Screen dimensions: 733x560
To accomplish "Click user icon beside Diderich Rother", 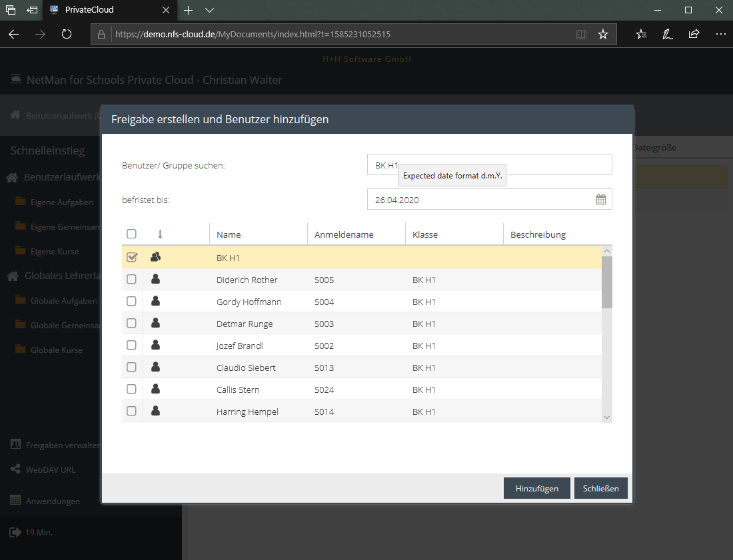I will pos(156,280).
